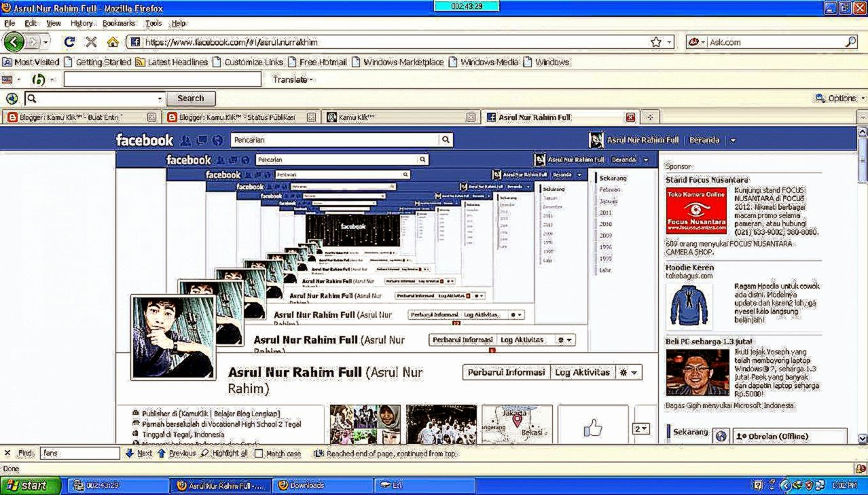Switch to Blogger Buat Entri tab
Image resolution: width=868 pixels, height=495 pixels.
tap(81, 117)
